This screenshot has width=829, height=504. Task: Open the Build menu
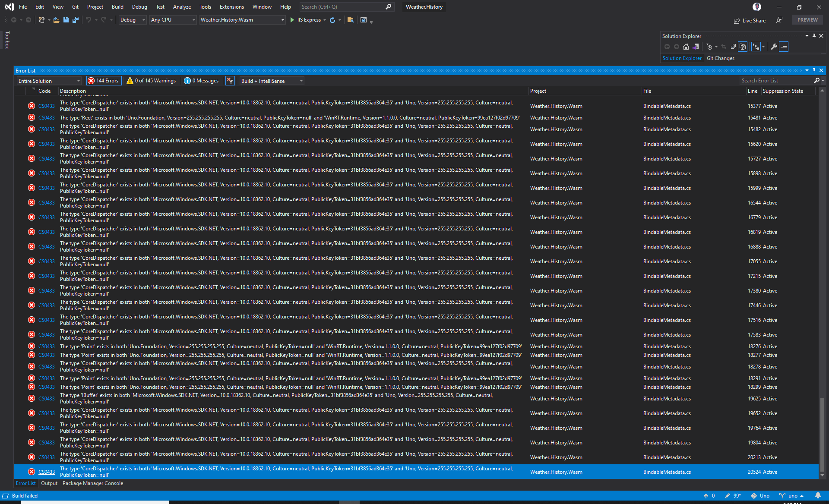point(117,7)
